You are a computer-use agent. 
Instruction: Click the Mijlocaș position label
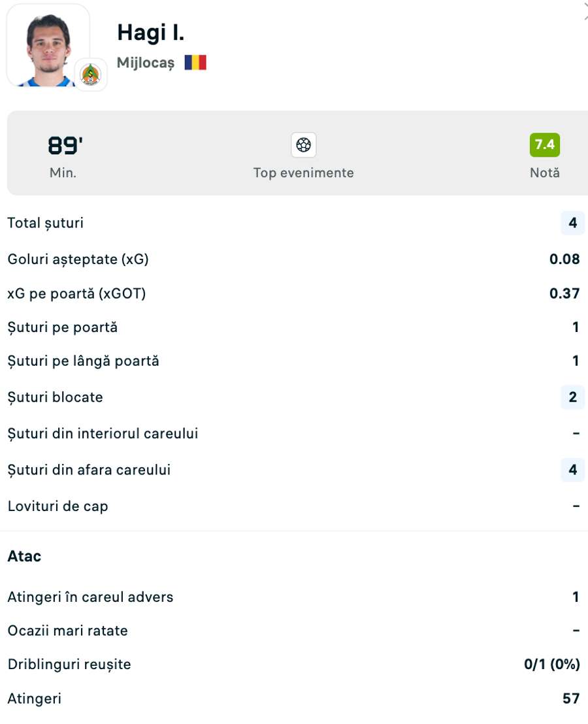click(146, 63)
